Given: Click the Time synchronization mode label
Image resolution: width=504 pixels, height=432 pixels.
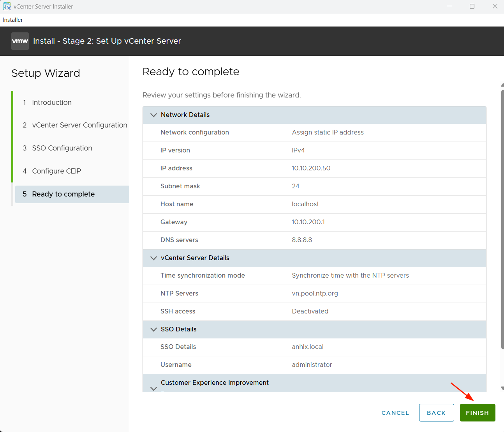Looking at the screenshot, I should tap(203, 276).
